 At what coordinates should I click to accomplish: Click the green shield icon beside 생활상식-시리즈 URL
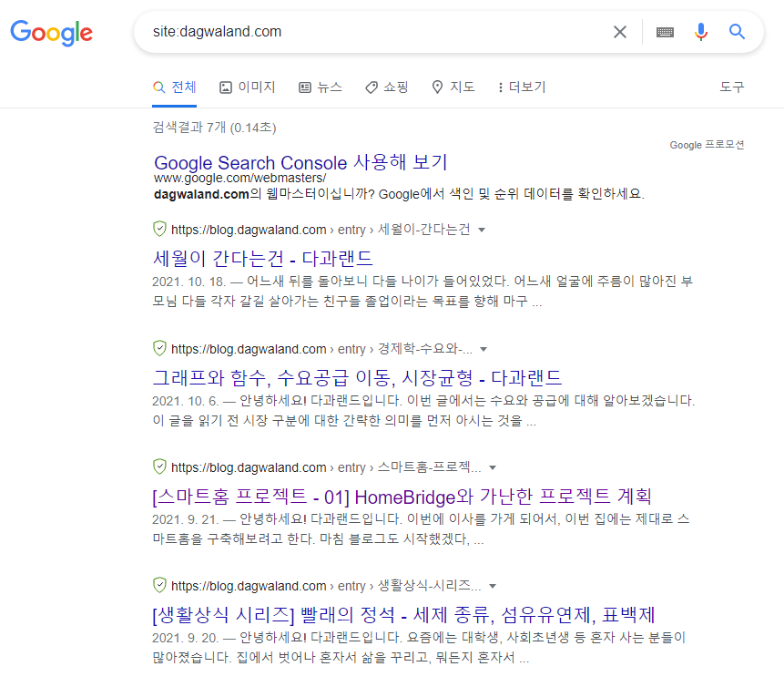click(x=159, y=586)
